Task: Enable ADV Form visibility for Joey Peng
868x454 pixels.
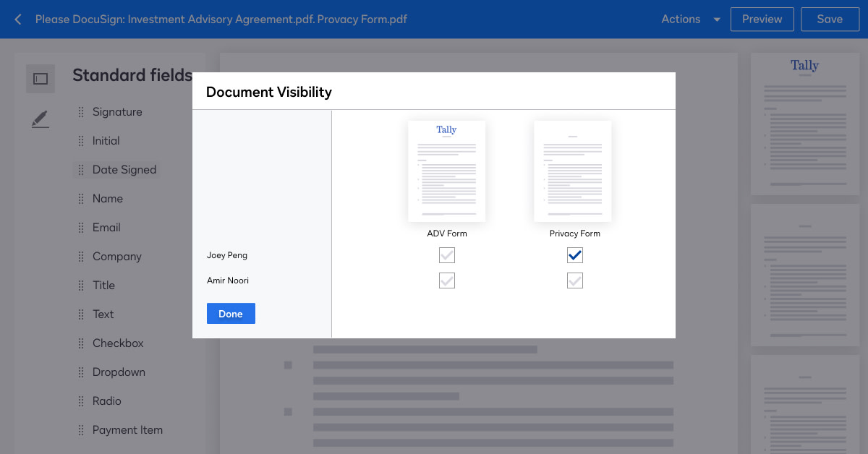Action: click(x=446, y=255)
